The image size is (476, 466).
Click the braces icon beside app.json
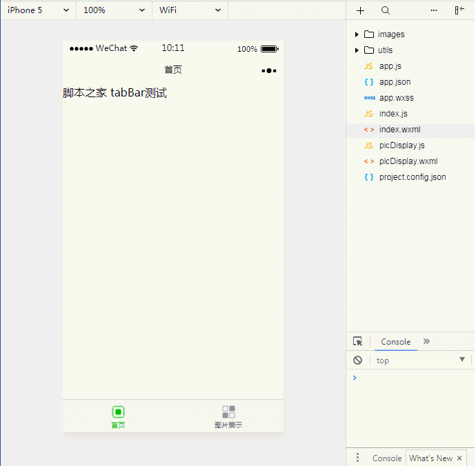369,82
